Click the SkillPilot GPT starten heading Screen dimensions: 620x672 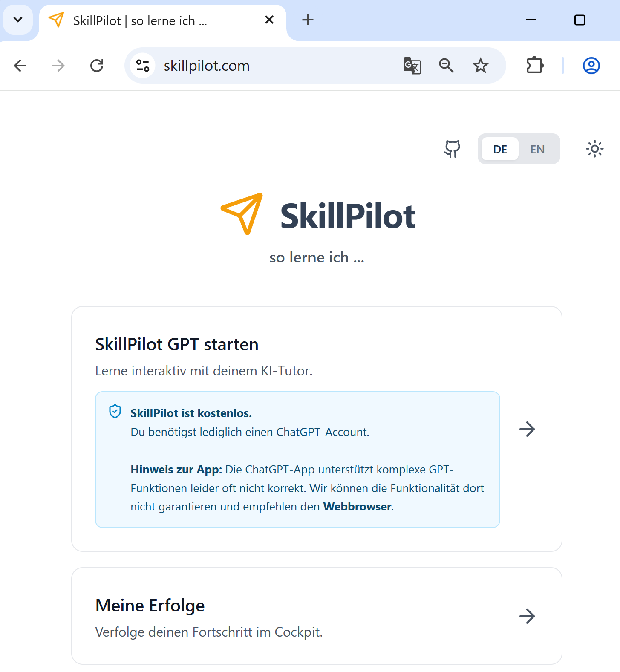coord(177,344)
